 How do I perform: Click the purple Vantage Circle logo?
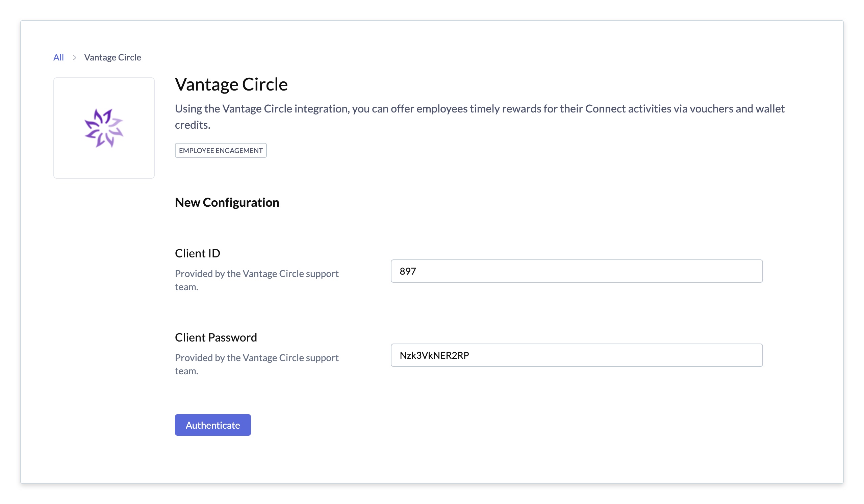[x=104, y=128]
